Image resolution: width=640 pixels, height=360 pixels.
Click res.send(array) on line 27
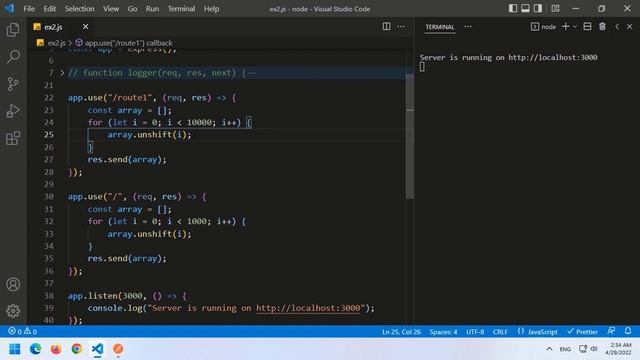127,160
